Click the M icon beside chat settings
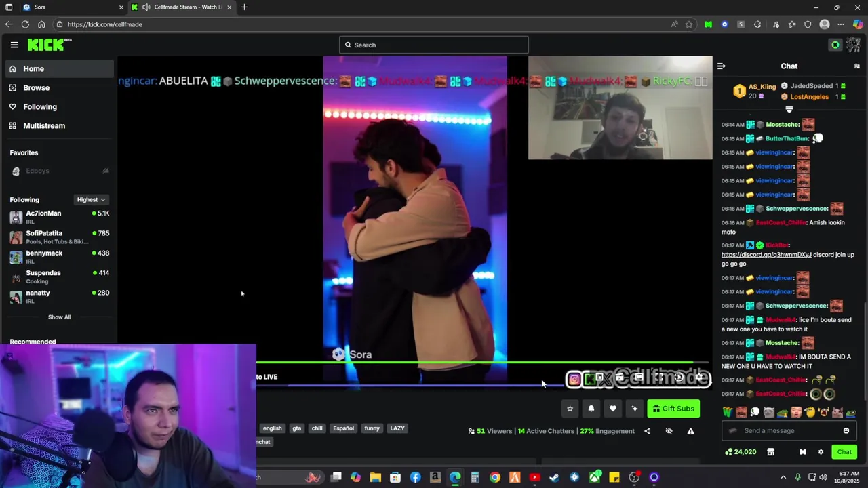This screenshot has height=488, width=868. pyautogui.click(x=803, y=452)
